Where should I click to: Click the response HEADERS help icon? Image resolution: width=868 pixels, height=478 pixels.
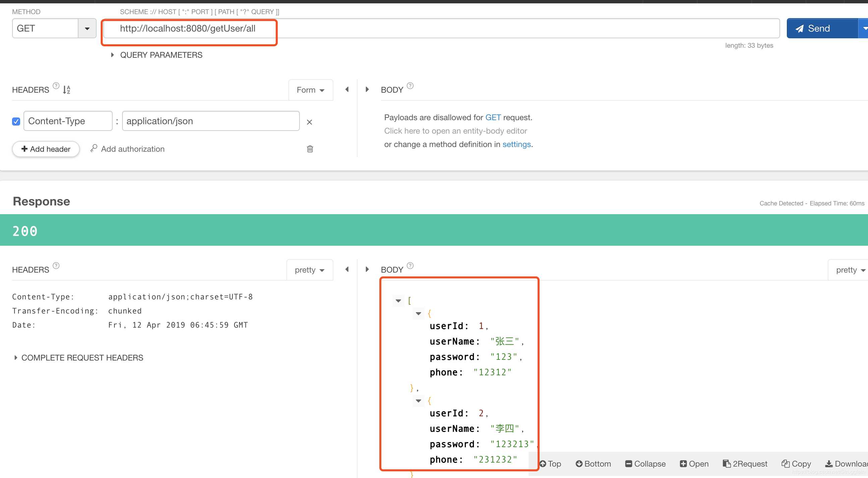coord(56,266)
